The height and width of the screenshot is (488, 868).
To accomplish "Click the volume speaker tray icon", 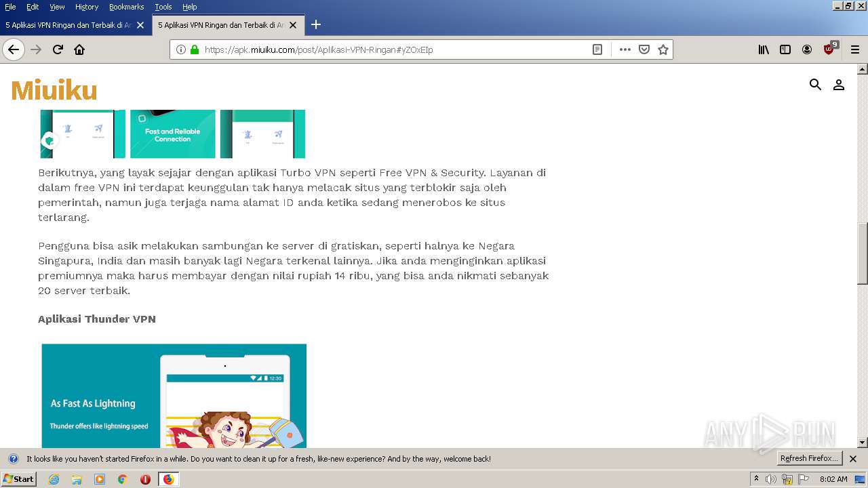I will [771, 479].
